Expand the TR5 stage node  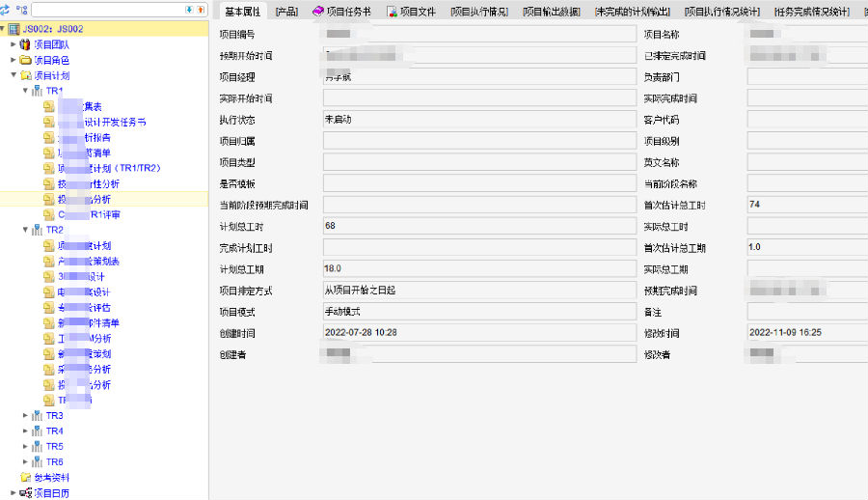coord(25,446)
